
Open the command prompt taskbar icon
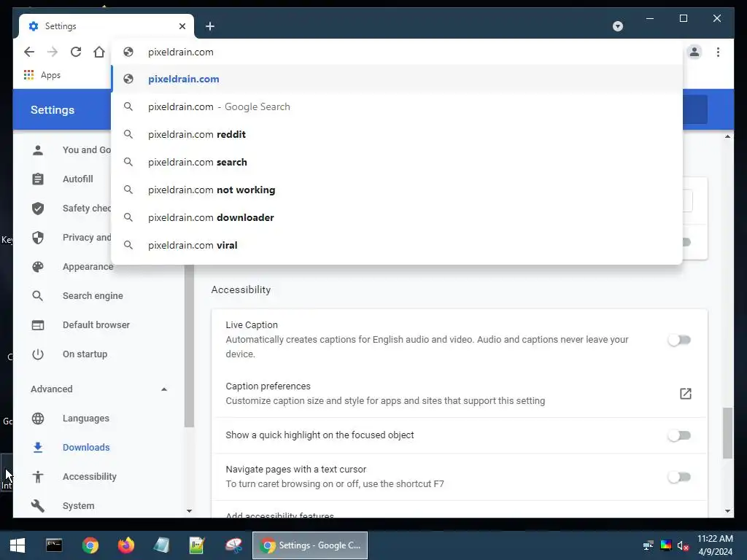54,545
